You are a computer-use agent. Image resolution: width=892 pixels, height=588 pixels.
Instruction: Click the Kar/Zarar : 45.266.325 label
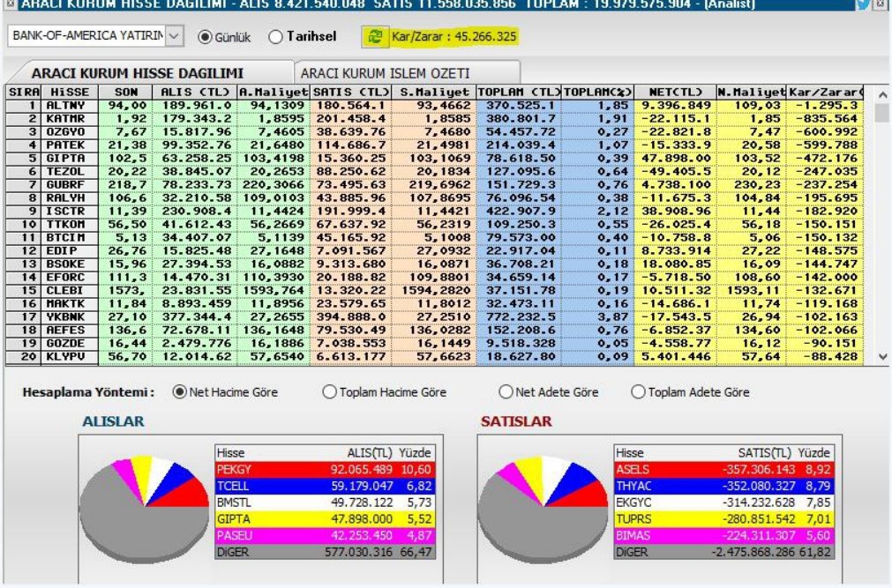coord(454,36)
